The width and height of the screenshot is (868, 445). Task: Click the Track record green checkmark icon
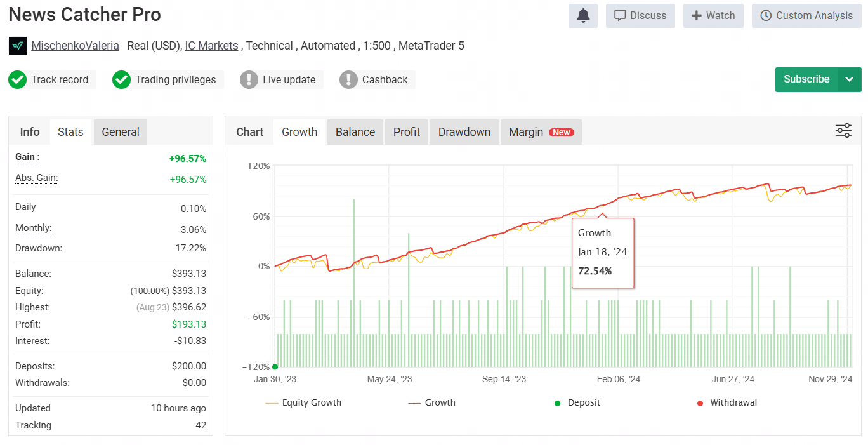point(18,80)
